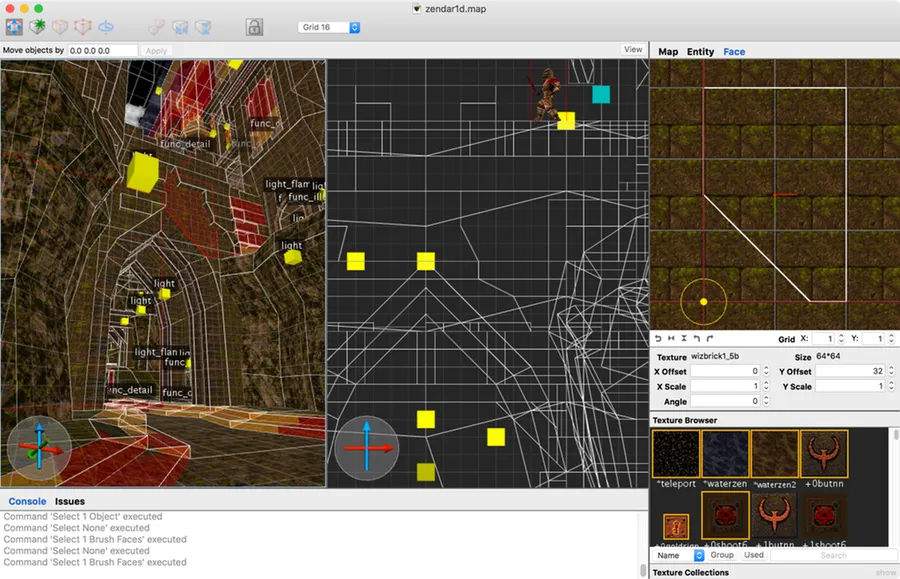Image resolution: width=900 pixels, height=579 pixels.
Task: Pick the +0butnn texture thumbnail
Action: [x=824, y=454]
